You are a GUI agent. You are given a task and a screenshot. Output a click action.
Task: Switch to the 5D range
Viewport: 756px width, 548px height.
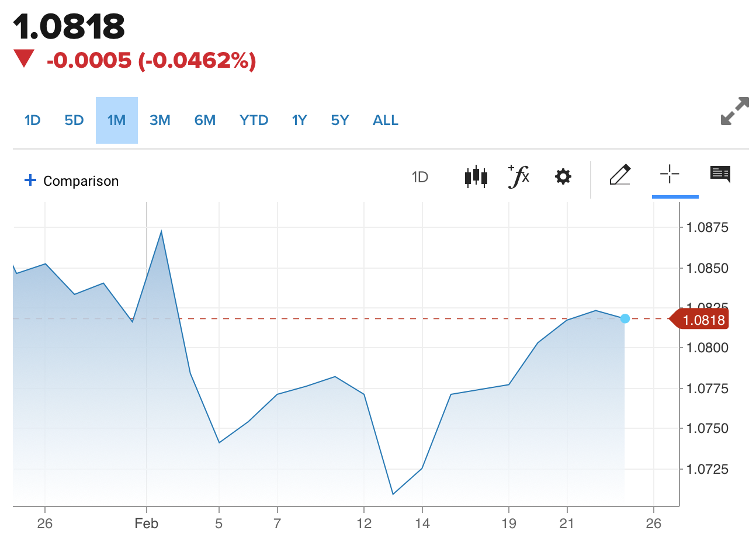click(74, 120)
